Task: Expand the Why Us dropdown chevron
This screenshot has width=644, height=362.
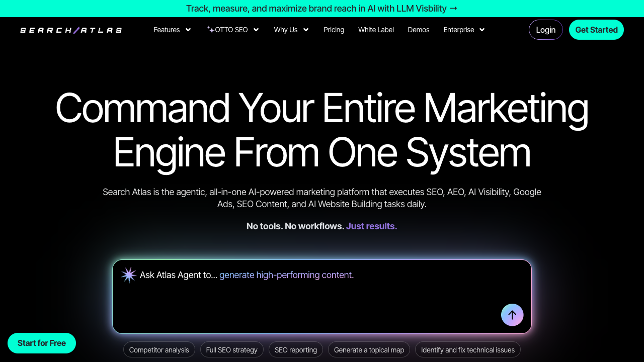Action: pyautogui.click(x=306, y=30)
